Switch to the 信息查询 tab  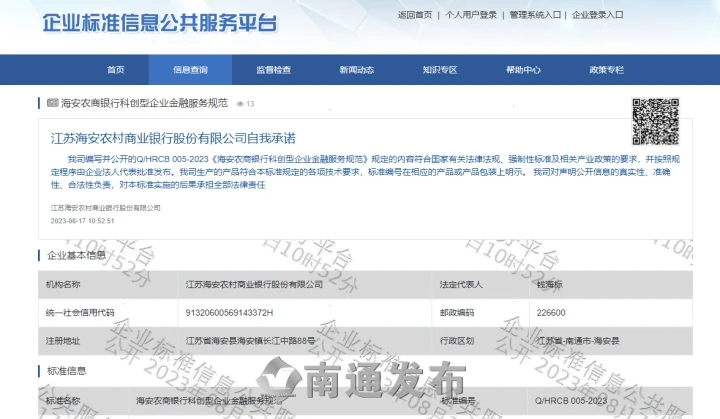pyautogui.click(x=190, y=70)
